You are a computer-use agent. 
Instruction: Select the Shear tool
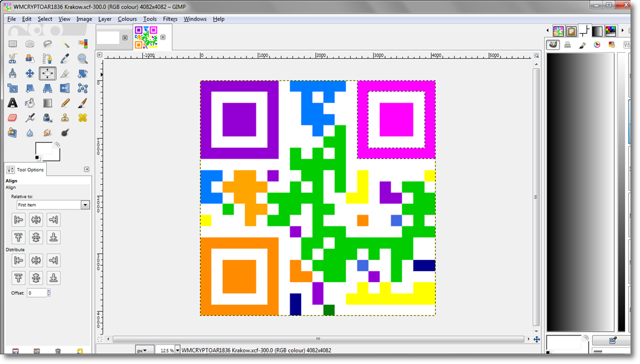(30, 88)
